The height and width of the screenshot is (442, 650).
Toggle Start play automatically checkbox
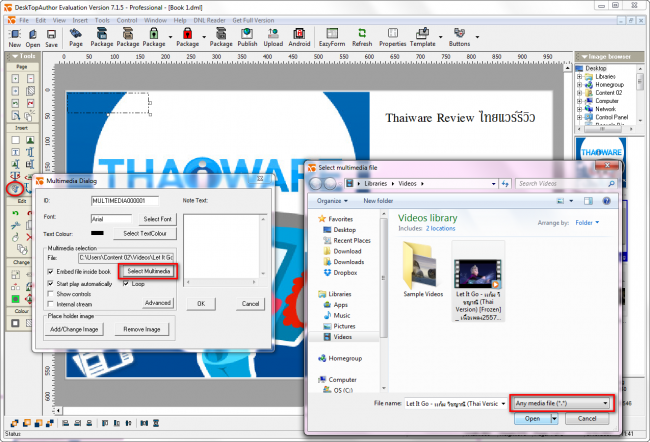coord(51,284)
